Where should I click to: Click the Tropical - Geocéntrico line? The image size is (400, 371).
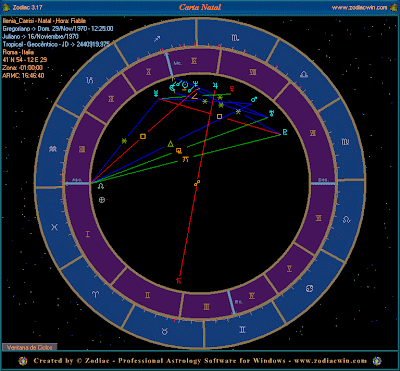coord(56,44)
